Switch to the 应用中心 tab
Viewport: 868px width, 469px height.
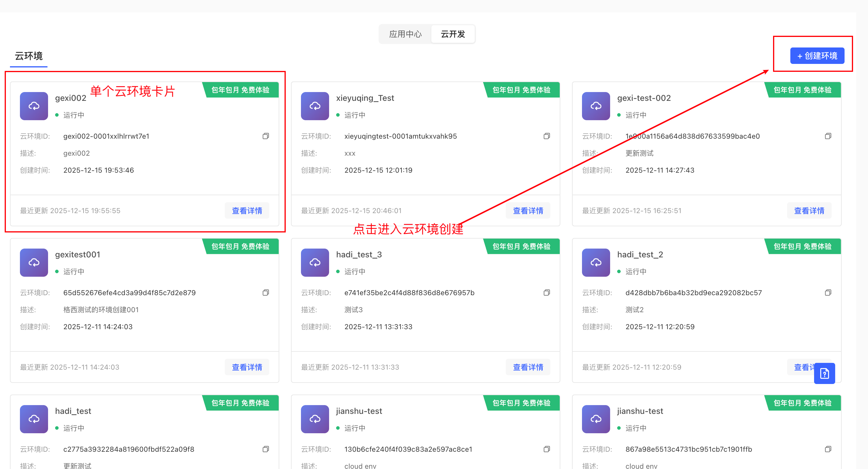point(405,34)
